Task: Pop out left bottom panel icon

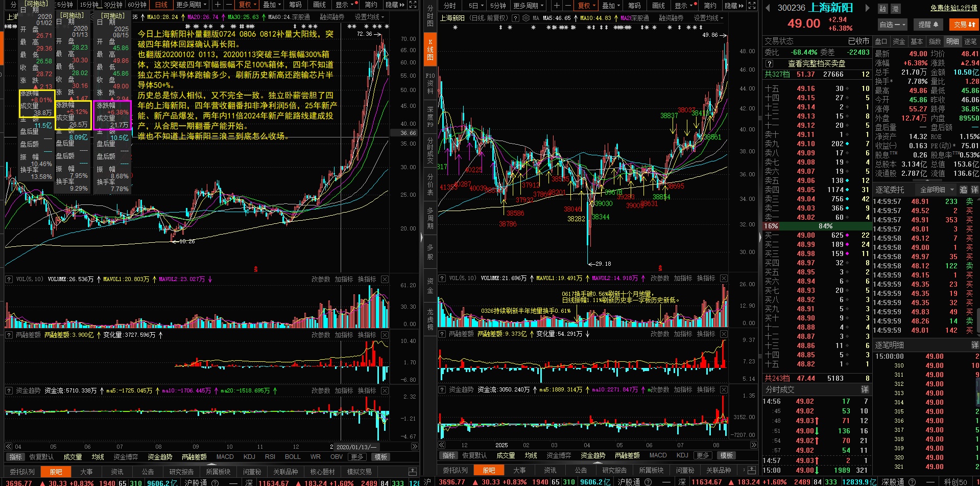Action: [x=412, y=471]
